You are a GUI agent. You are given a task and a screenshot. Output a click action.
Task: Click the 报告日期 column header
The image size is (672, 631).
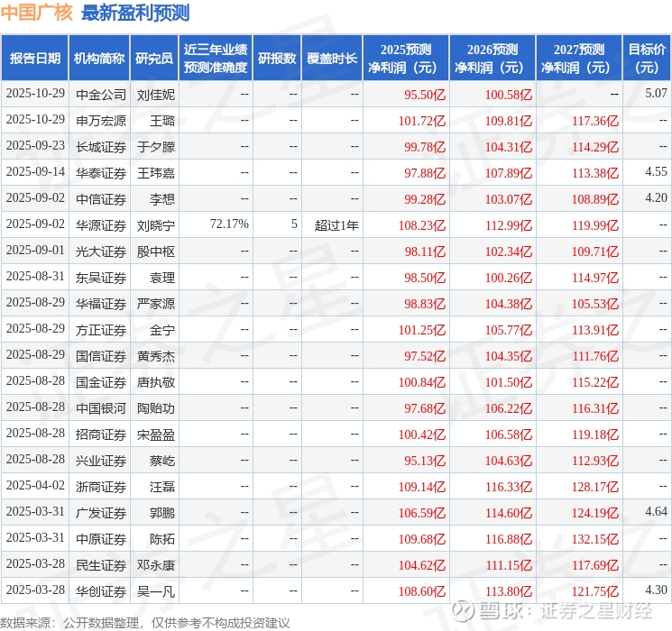34,59
